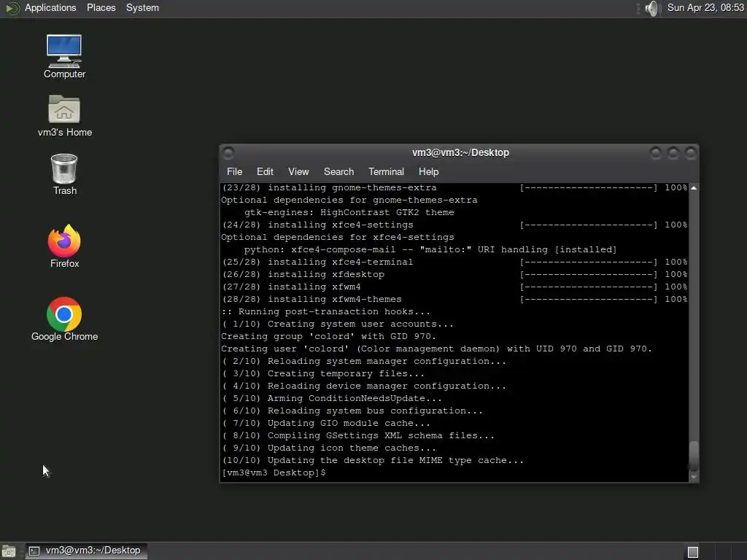This screenshot has width=747, height=560.
Task: Open the Terminal menu in the menu bar
Action: (x=386, y=171)
